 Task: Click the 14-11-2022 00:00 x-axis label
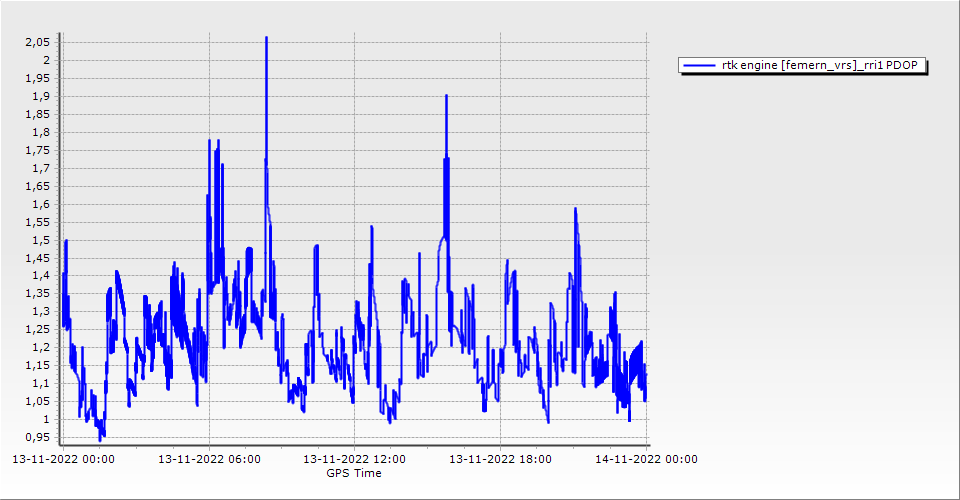(x=646, y=460)
